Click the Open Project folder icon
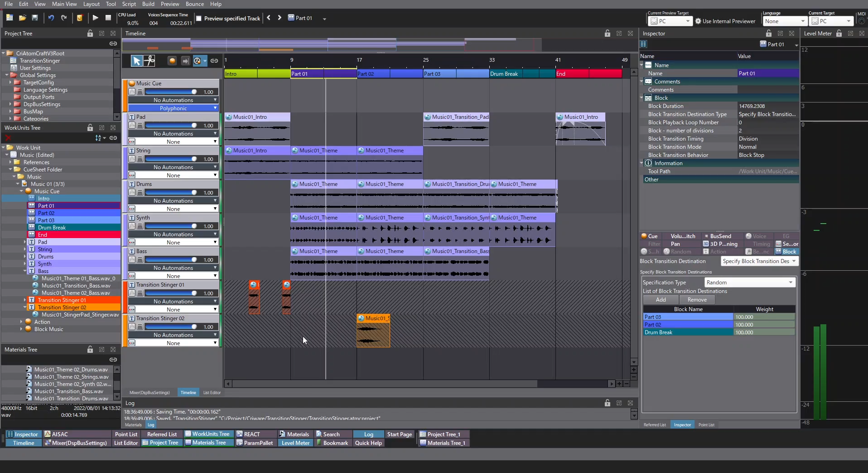 pyautogui.click(x=22, y=18)
